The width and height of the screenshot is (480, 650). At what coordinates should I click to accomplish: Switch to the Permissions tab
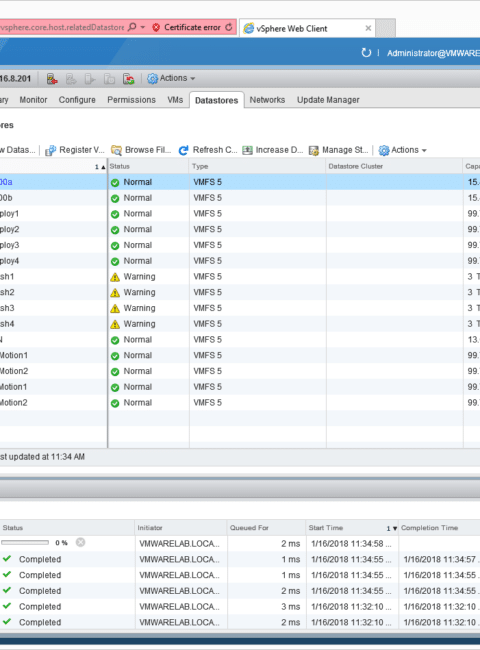tap(131, 100)
